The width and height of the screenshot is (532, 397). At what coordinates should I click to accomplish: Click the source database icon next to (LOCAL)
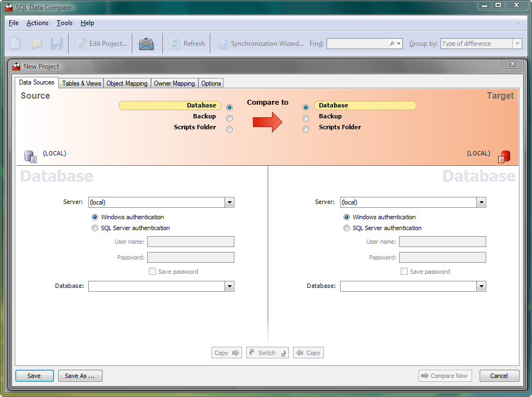click(x=30, y=156)
